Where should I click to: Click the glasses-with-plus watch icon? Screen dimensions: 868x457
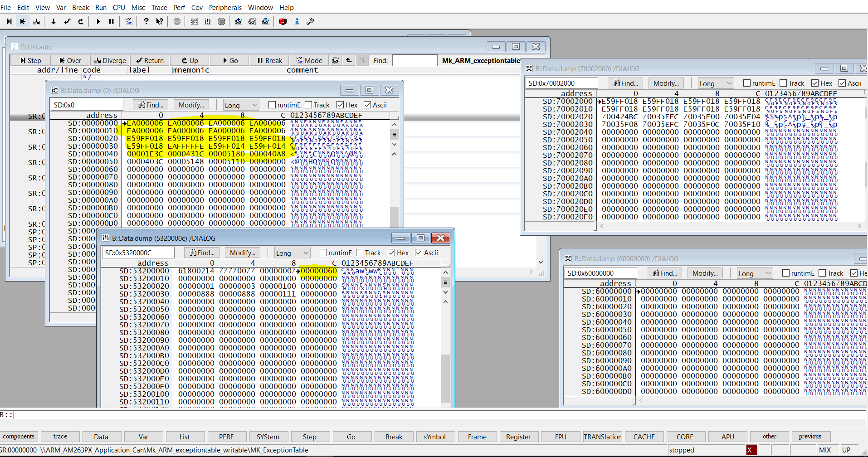pyautogui.click(x=239, y=21)
